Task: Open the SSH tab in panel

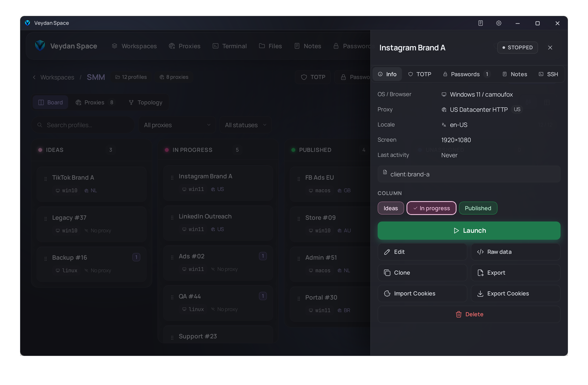Action: [x=549, y=74]
